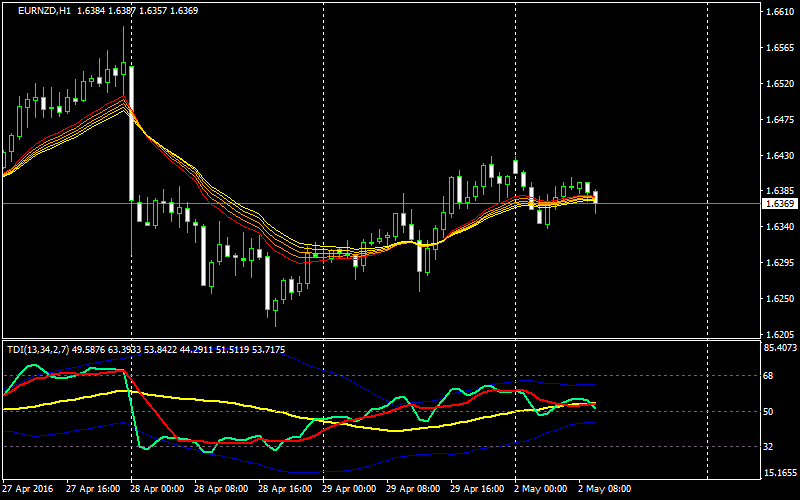Click the 1.6205 price scale label
The height and width of the screenshot is (500, 800).
[x=780, y=335]
